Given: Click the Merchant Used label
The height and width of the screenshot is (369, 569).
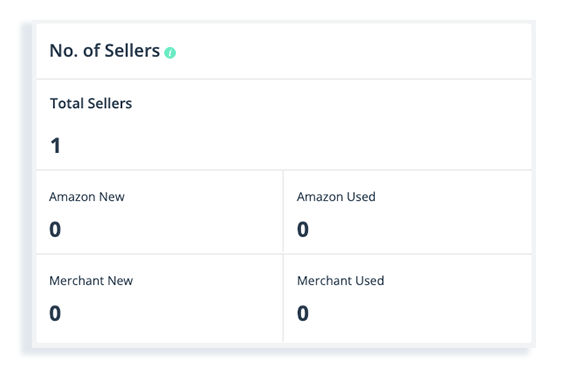Looking at the screenshot, I should point(340,280).
